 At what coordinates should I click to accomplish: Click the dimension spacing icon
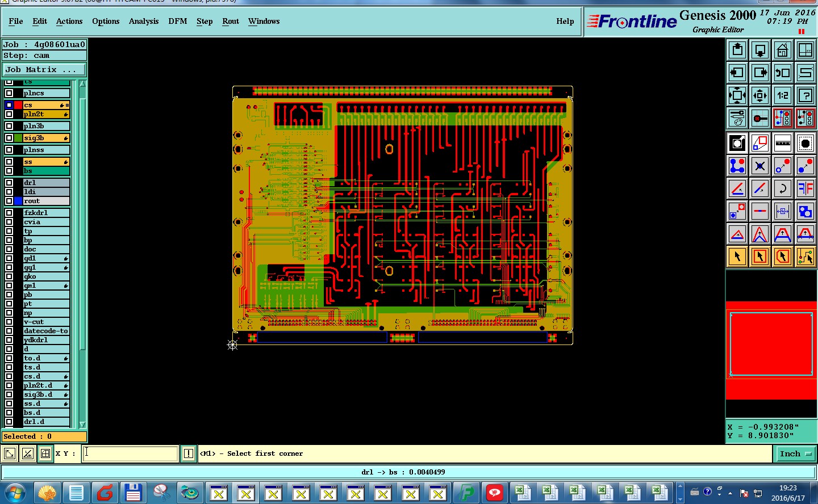coord(783,211)
